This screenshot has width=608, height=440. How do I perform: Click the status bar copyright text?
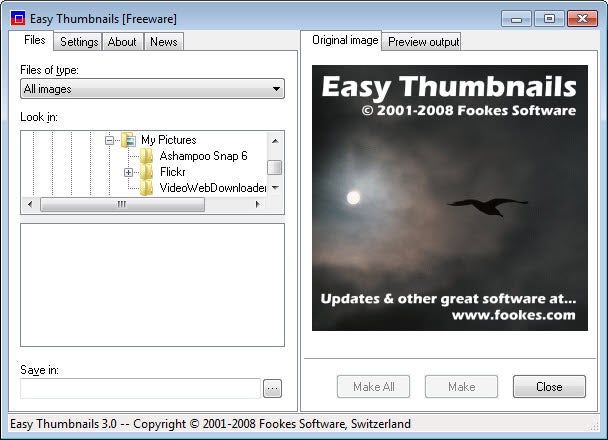click(211, 424)
